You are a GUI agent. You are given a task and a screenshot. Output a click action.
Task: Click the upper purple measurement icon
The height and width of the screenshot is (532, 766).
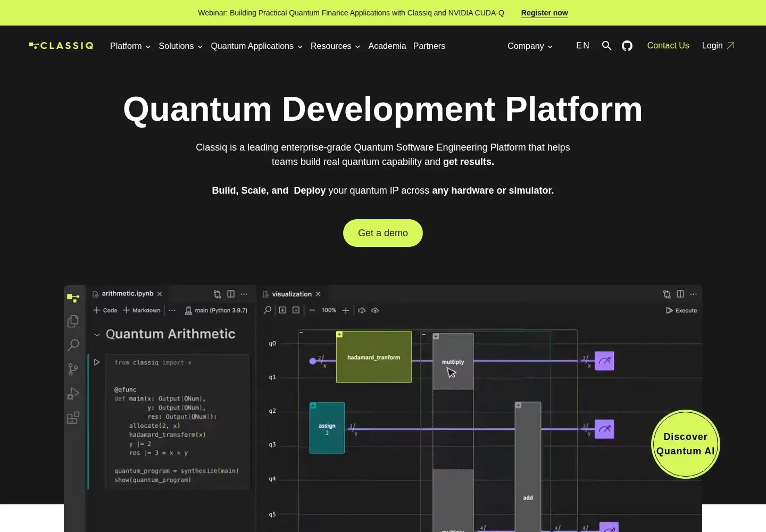point(604,361)
